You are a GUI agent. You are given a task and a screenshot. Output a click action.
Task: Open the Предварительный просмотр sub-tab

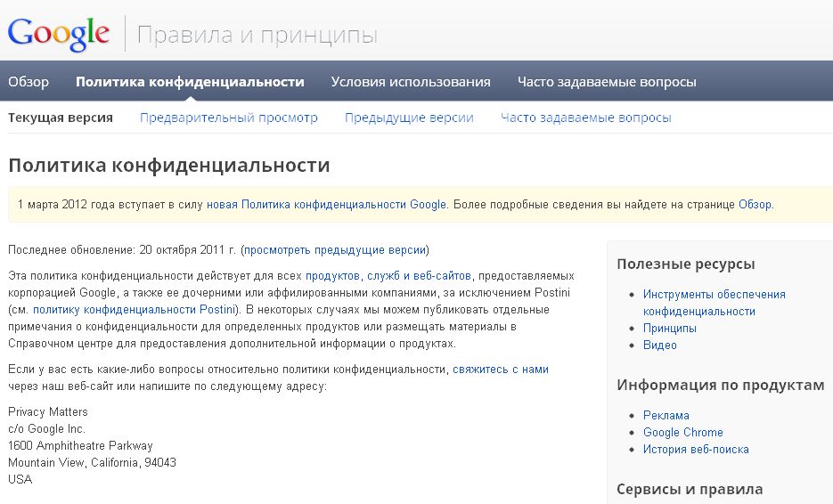(229, 118)
